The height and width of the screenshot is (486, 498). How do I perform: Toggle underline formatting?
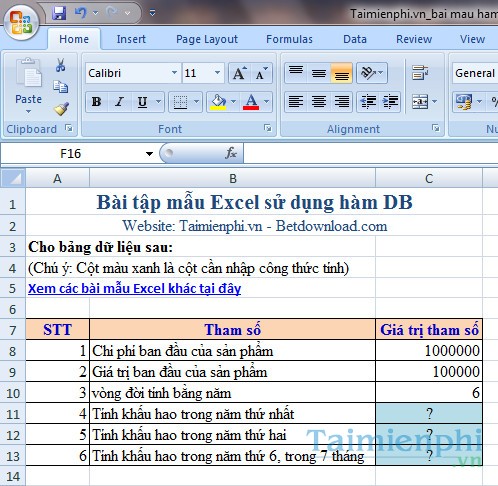click(142, 102)
